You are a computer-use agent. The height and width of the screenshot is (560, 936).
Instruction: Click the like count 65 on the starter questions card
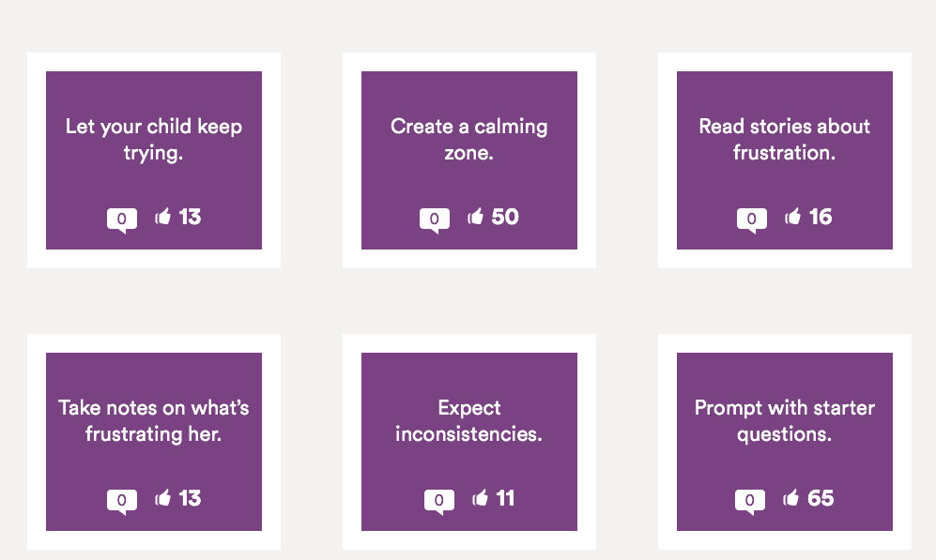[821, 498]
